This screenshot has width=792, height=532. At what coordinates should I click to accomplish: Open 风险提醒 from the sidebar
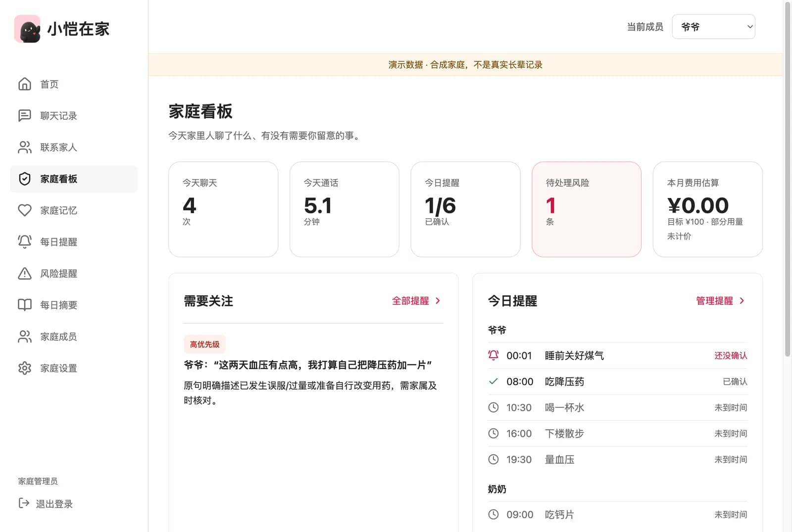click(74, 274)
